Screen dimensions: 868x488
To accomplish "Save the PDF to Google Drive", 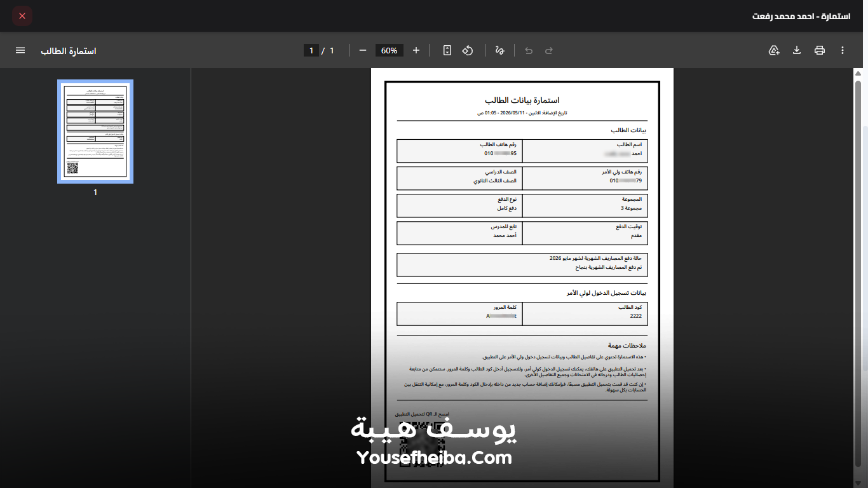I will point(774,50).
